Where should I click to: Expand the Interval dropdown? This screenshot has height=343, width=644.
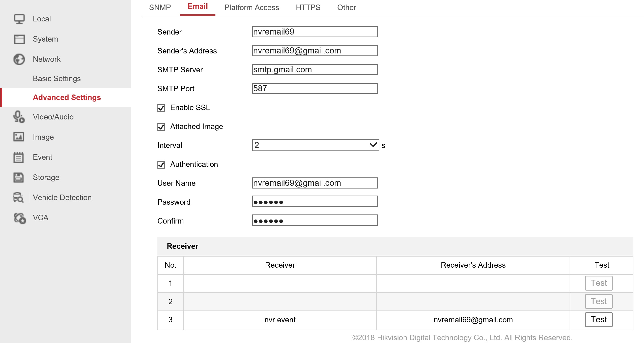tap(315, 145)
